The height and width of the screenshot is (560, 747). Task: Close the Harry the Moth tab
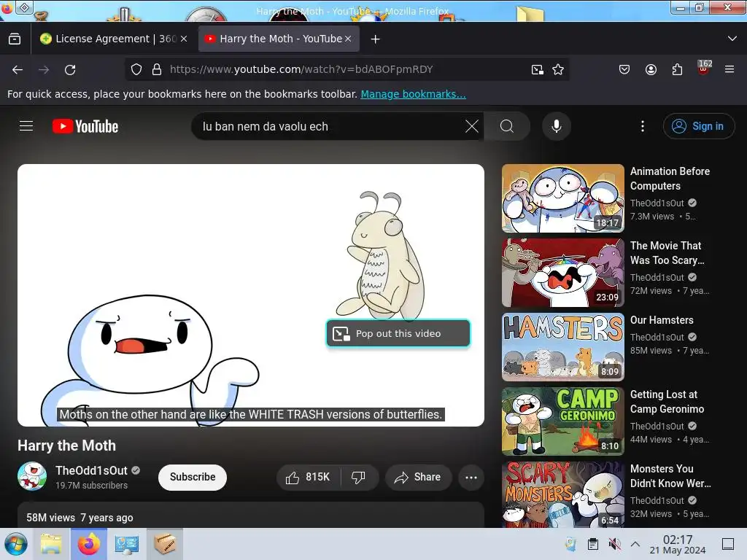(348, 39)
